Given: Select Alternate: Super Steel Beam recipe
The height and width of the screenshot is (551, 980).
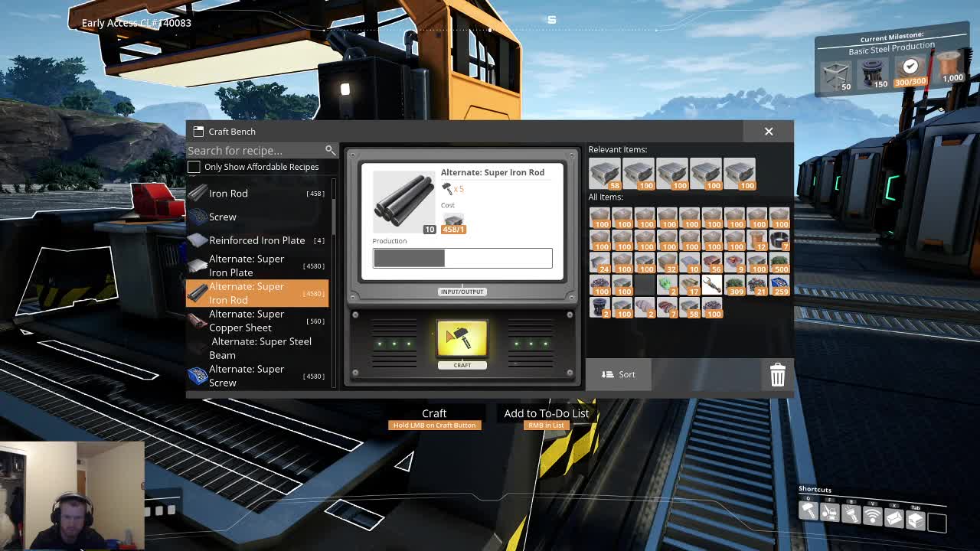Looking at the screenshot, I should (257, 348).
